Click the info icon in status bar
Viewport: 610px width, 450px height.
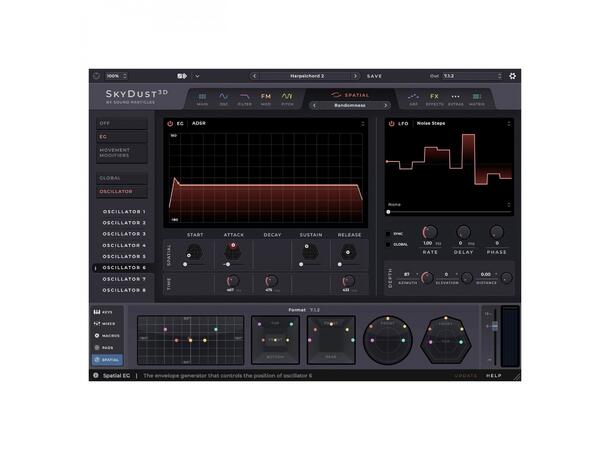[x=96, y=375]
